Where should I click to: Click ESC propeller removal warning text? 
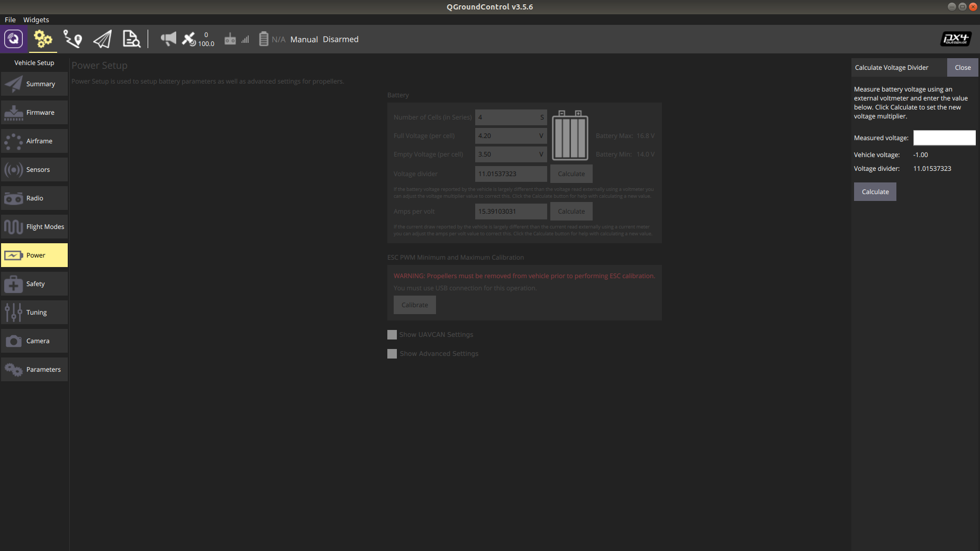[x=524, y=276]
